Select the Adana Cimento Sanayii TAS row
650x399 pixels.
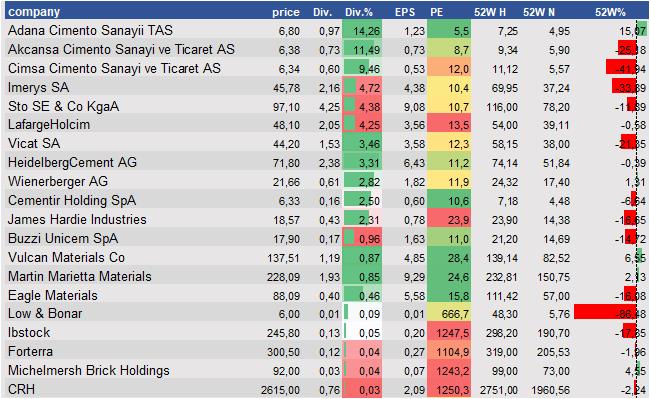[327, 30]
